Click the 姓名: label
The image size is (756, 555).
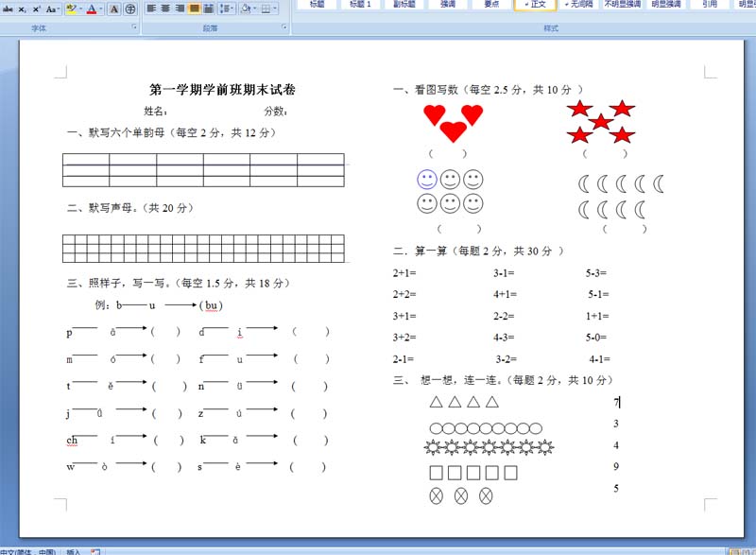coord(155,112)
